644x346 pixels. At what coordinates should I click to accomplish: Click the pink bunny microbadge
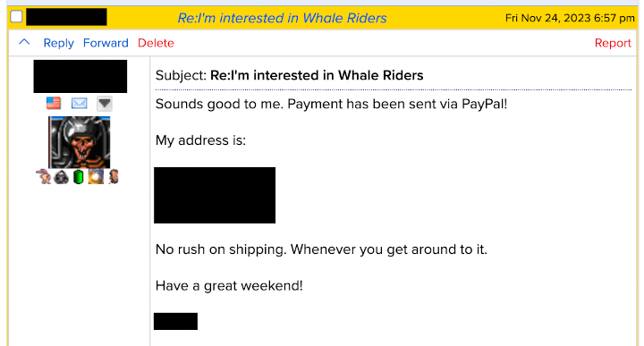(x=44, y=177)
